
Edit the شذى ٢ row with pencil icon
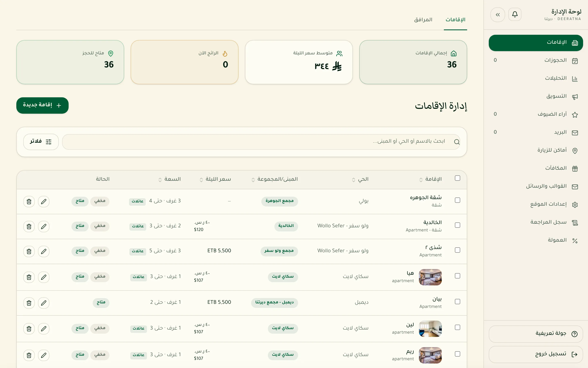tap(44, 251)
